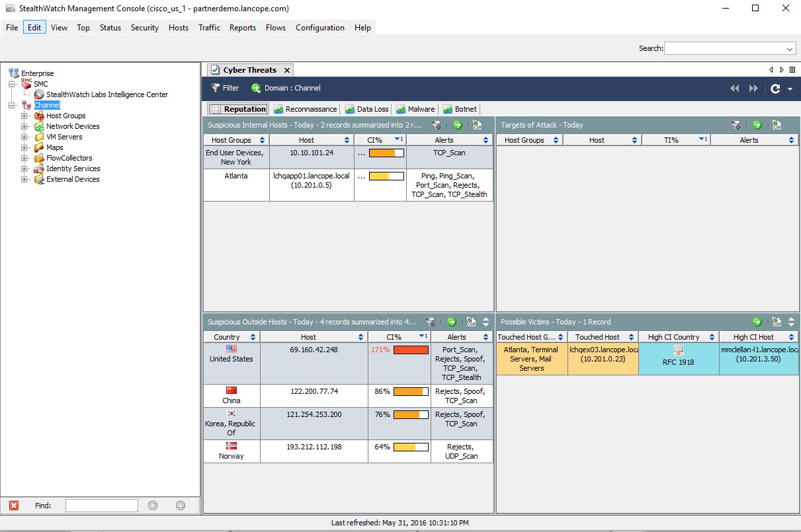This screenshot has width=801, height=532.
Task: Collapse the SMC tree node
Action: tap(11, 84)
